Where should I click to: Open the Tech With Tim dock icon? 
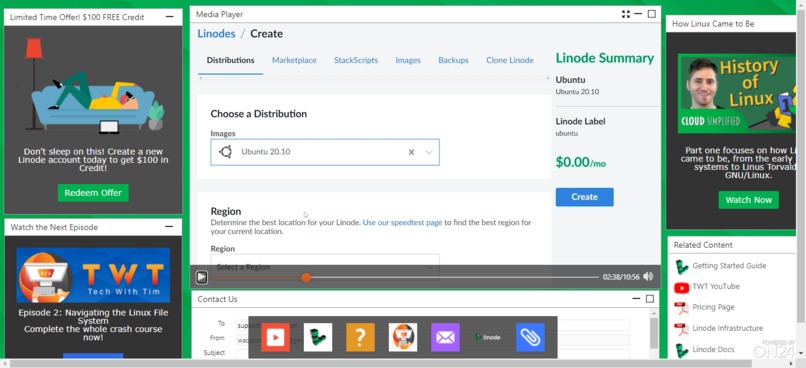coord(402,337)
